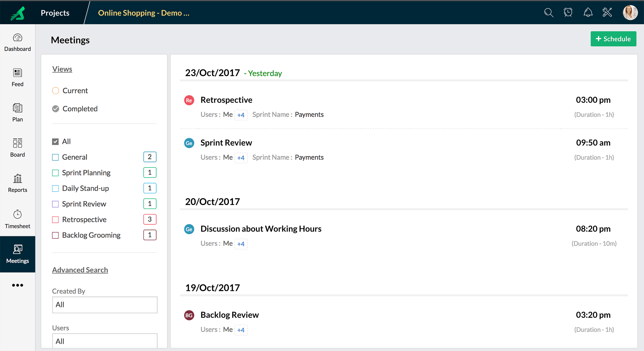Open Advanced Search link
Screen dimensions: 644x351
pos(80,270)
